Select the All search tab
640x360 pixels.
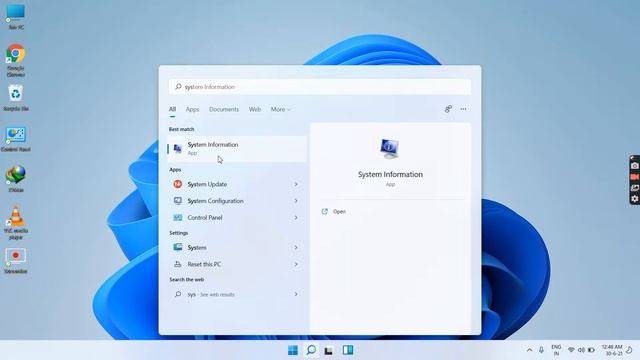pos(172,109)
